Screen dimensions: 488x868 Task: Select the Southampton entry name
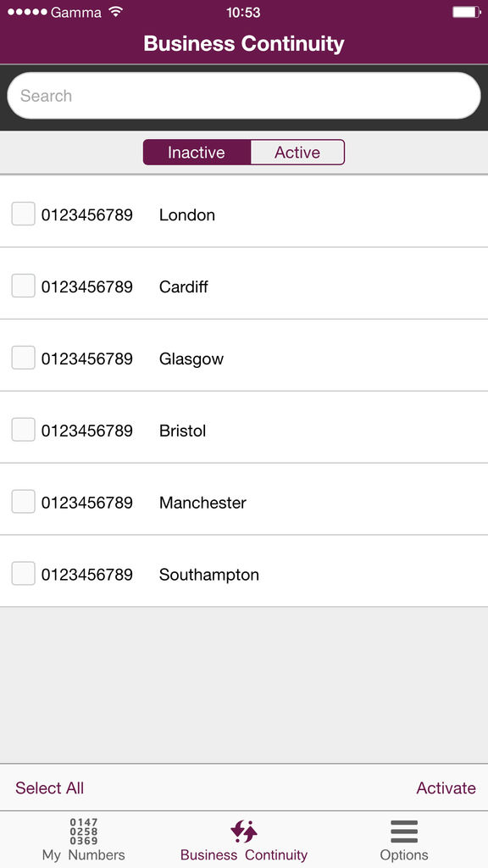coord(209,576)
